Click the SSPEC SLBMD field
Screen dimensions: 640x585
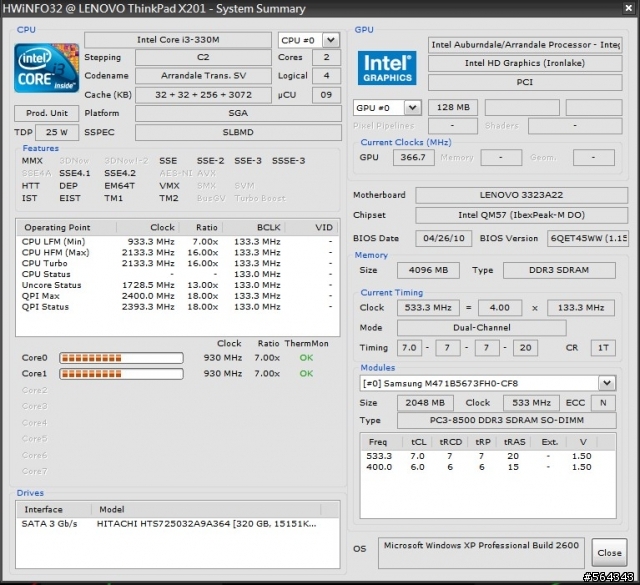(x=238, y=132)
